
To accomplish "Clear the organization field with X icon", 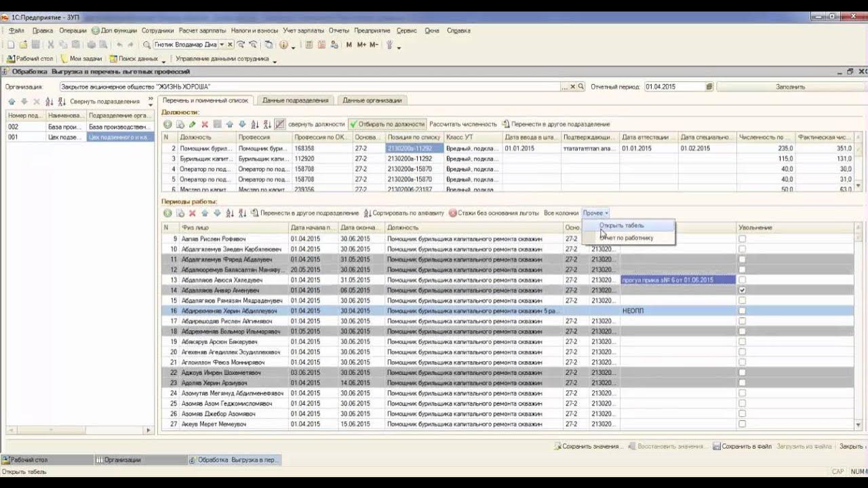I will point(573,87).
